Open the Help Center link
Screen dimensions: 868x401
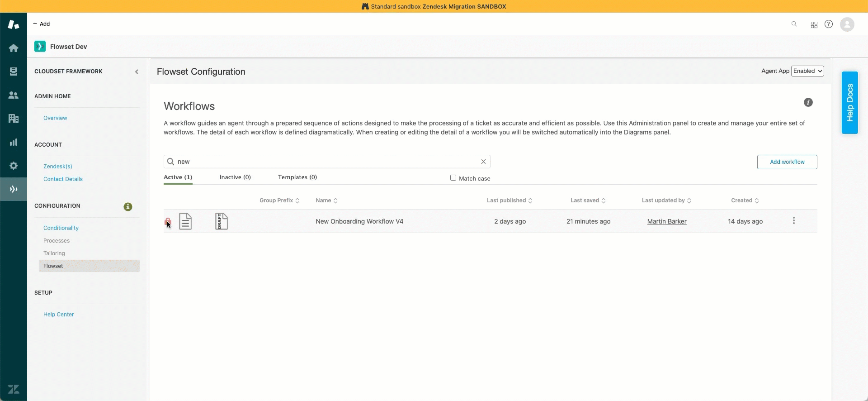(58, 315)
